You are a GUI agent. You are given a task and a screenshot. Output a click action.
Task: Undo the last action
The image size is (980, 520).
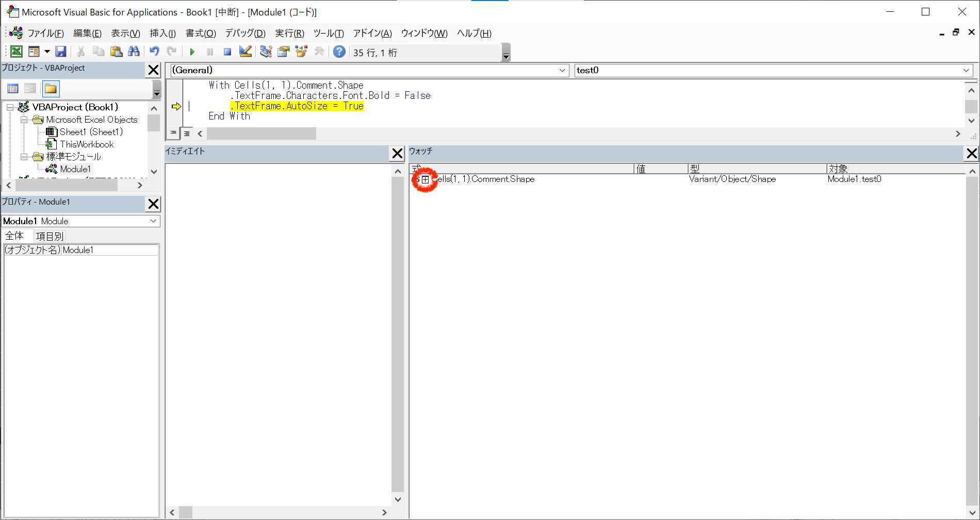pyautogui.click(x=154, y=52)
